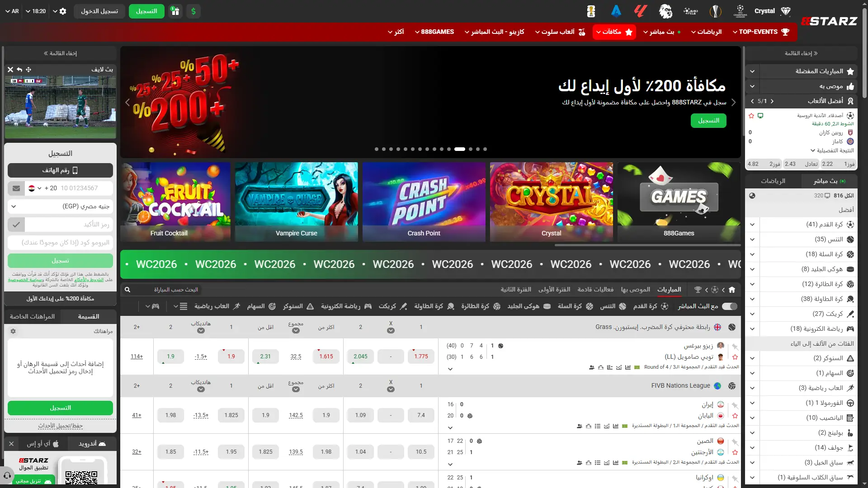The image size is (868, 488).
Task: Expand التنس (35) sport list
Action: (x=752, y=239)
